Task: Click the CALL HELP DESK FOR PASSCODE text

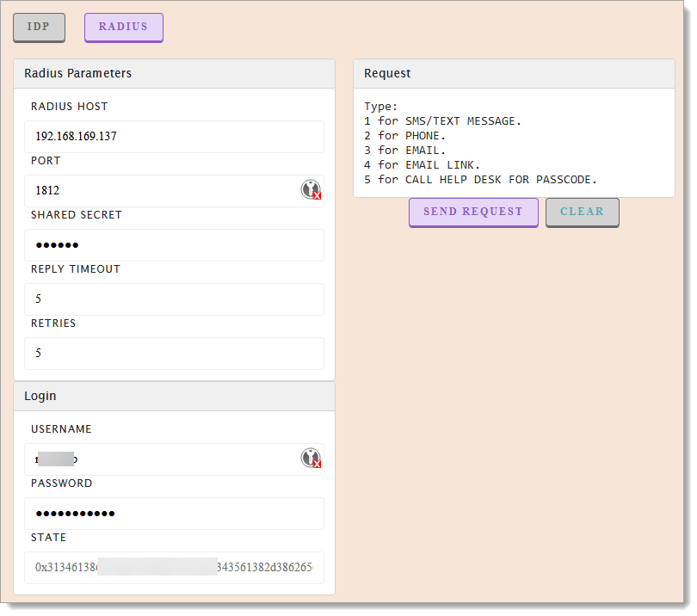Action: [x=478, y=179]
